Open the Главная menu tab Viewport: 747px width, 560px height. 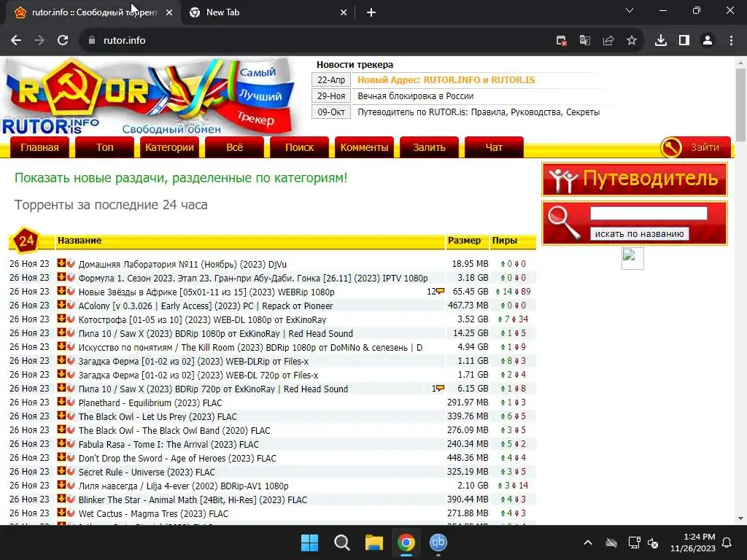click(x=39, y=147)
